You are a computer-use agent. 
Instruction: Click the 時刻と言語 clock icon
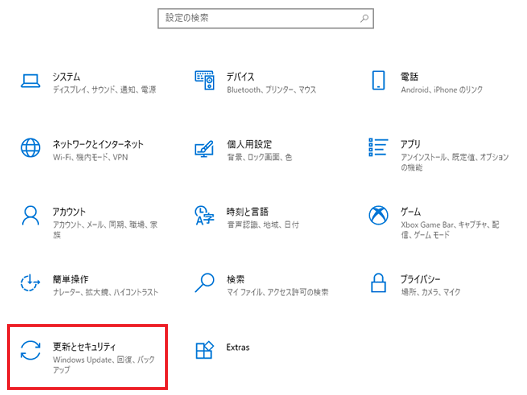(204, 215)
